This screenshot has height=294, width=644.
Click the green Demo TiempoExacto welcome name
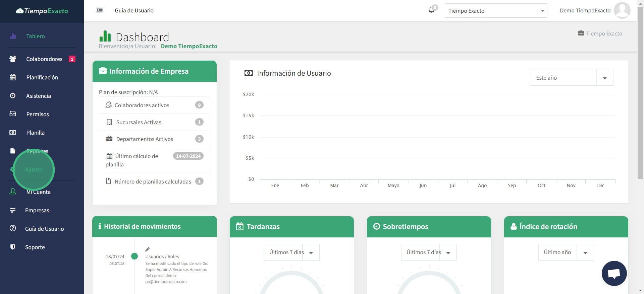coord(189,46)
